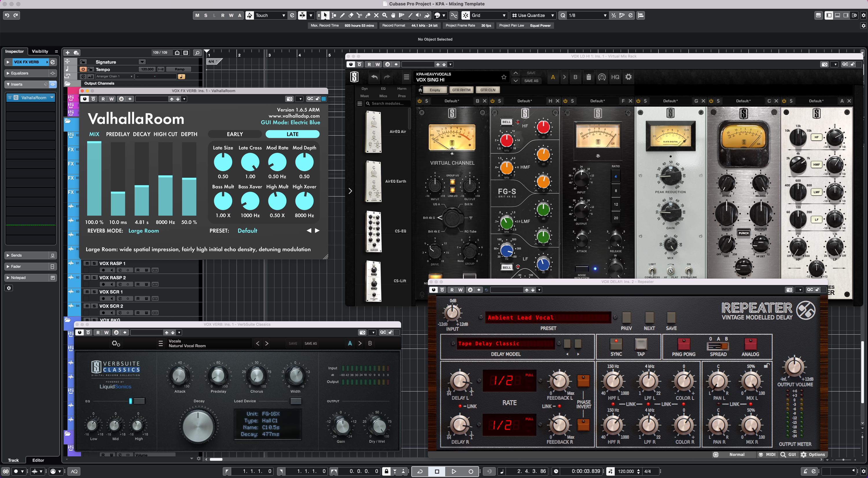Activate the Zoom magnifier tool
The width and height of the screenshot is (868, 478).
[384, 15]
